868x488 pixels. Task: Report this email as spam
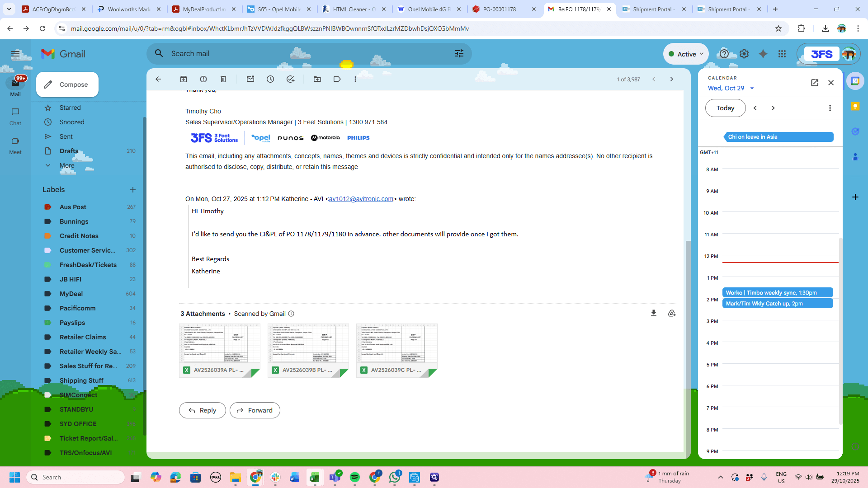203,79
